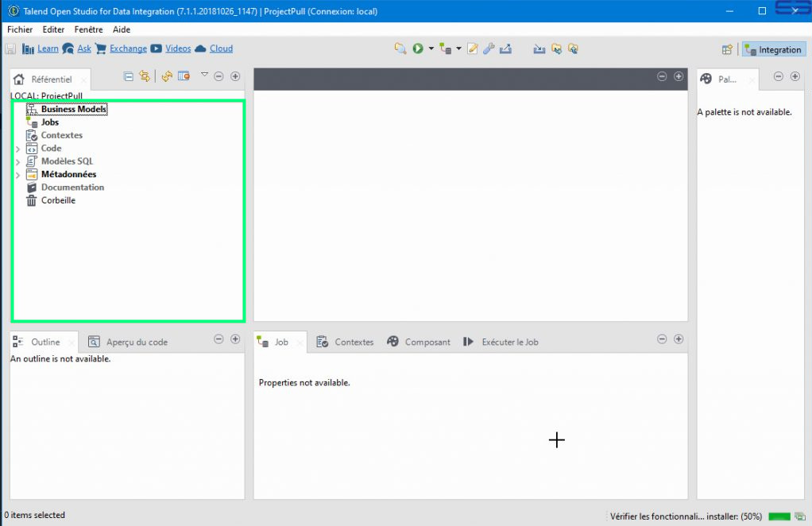Minimize the Palette panel
Image resolution: width=812 pixels, height=526 pixels.
[x=779, y=76]
